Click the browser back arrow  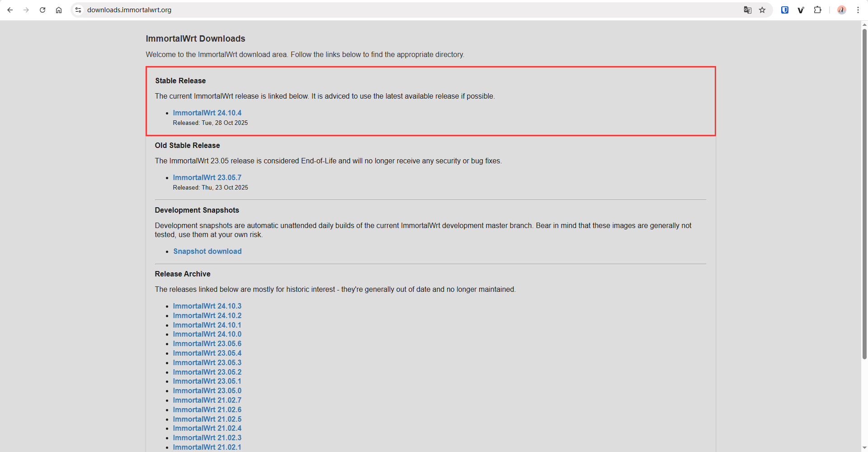pos(10,10)
